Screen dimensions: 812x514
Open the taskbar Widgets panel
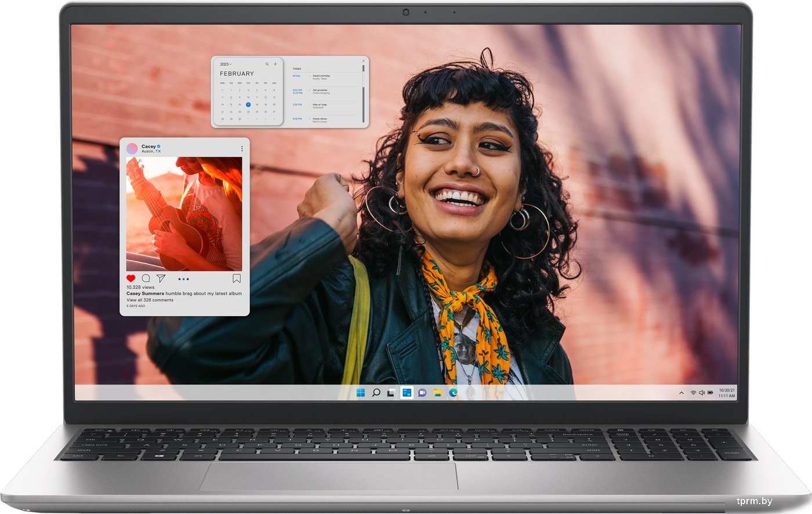click(407, 393)
